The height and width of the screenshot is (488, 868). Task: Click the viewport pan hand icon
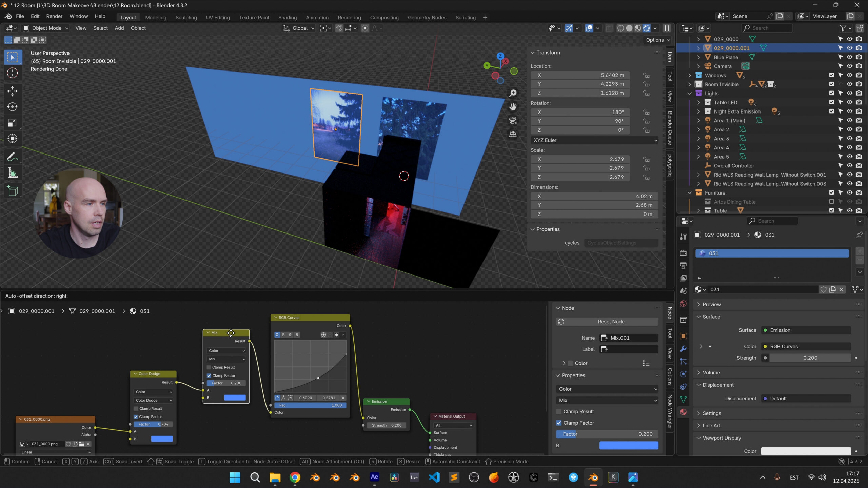[513, 106]
